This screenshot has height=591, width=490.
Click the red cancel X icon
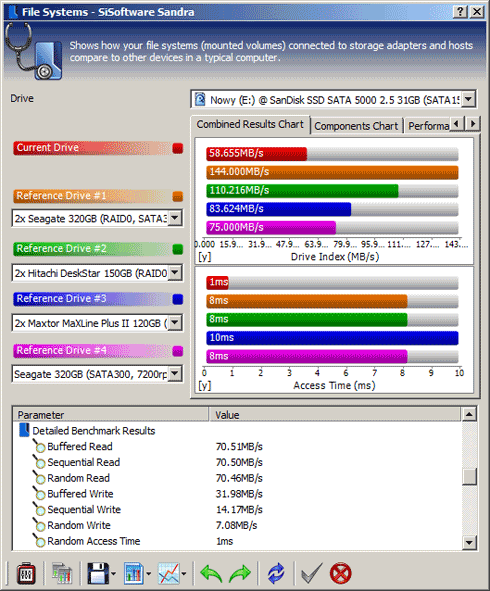pos(340,573)
